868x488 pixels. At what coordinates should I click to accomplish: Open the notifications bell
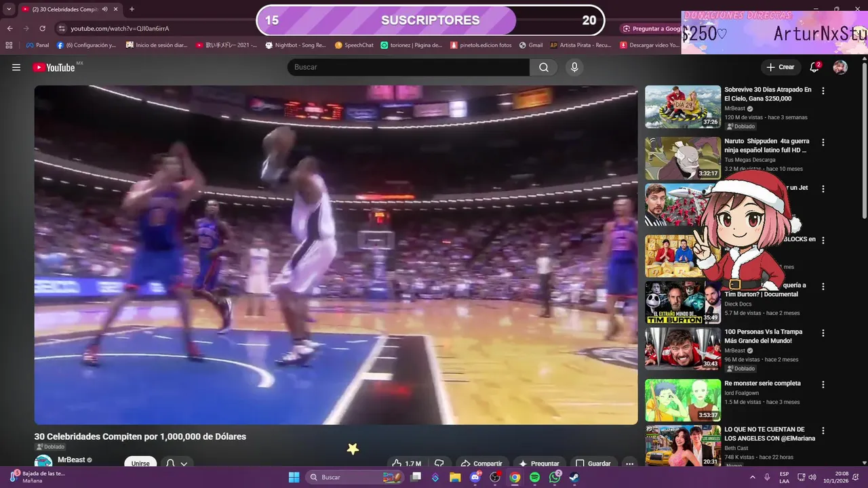pyautogui.click(x=815, y=67)
